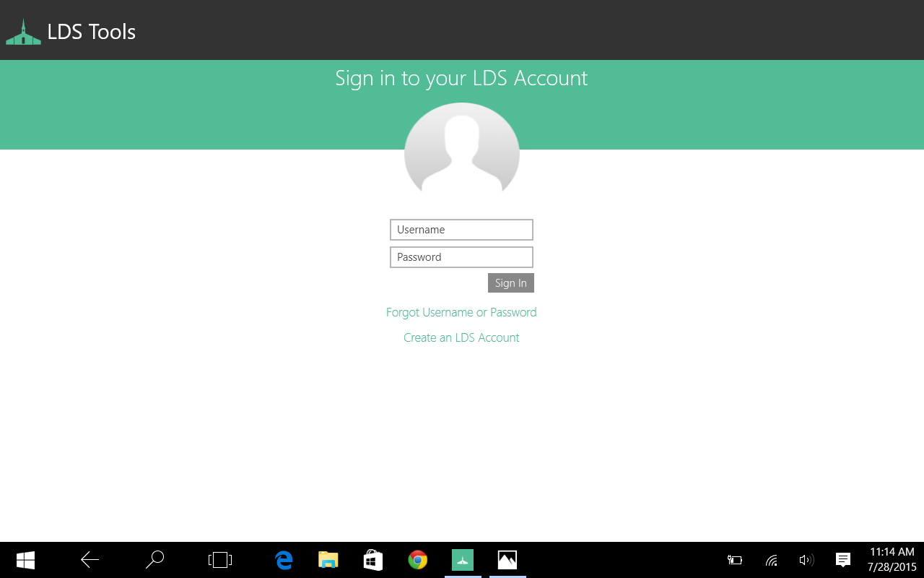Open the Photos app from the taskbar

[507, 559]
